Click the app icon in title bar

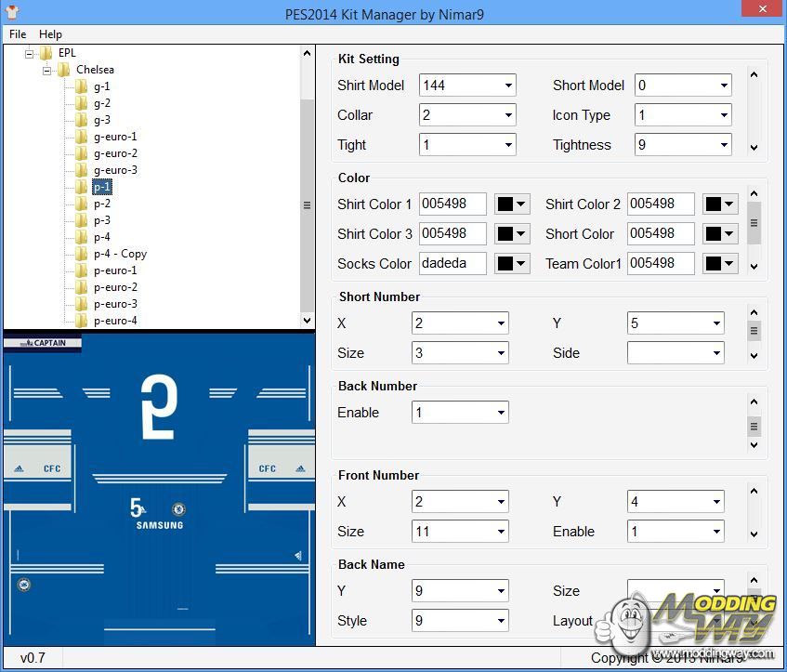coord(13,13)
